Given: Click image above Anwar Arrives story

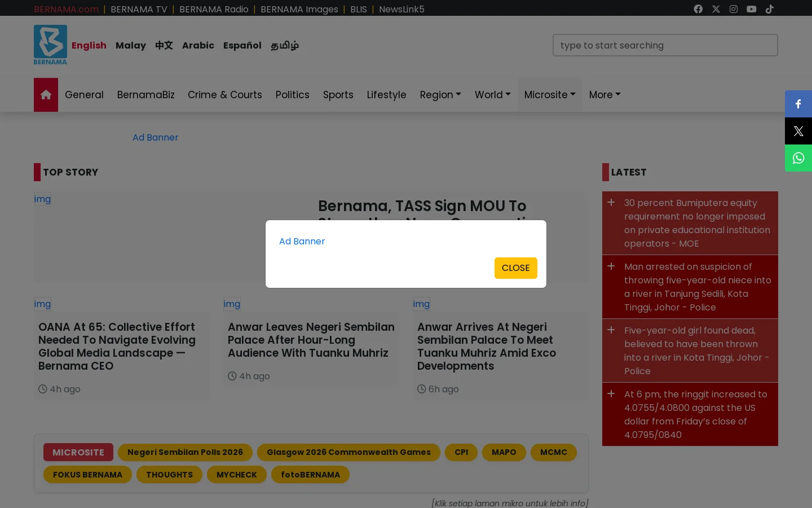Looking at the screenshot, I should coord(421,304).
